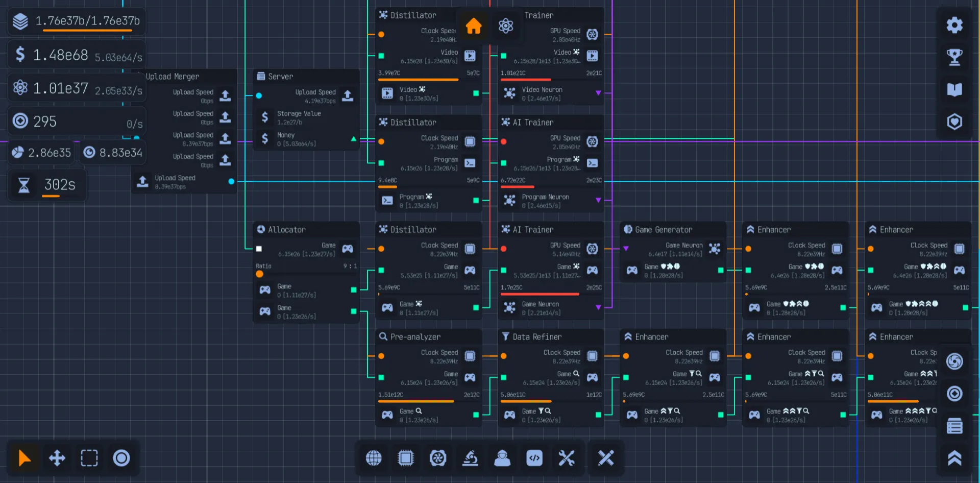Image resolution: width=980 pixels, height=483 pixels.
Task: Click Allocator's Game input gamepad icon
Action: click(x=348, y=249)
